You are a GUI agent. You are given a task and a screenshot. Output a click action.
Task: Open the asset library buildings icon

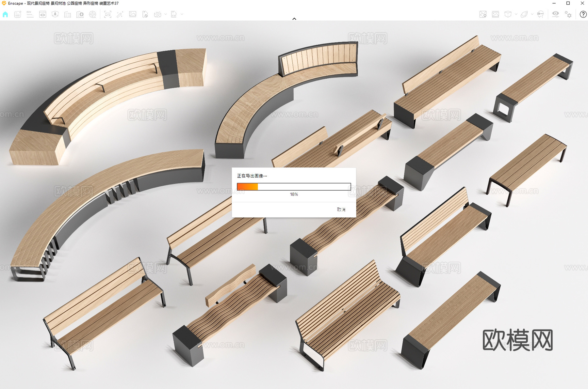click(68, 14)
